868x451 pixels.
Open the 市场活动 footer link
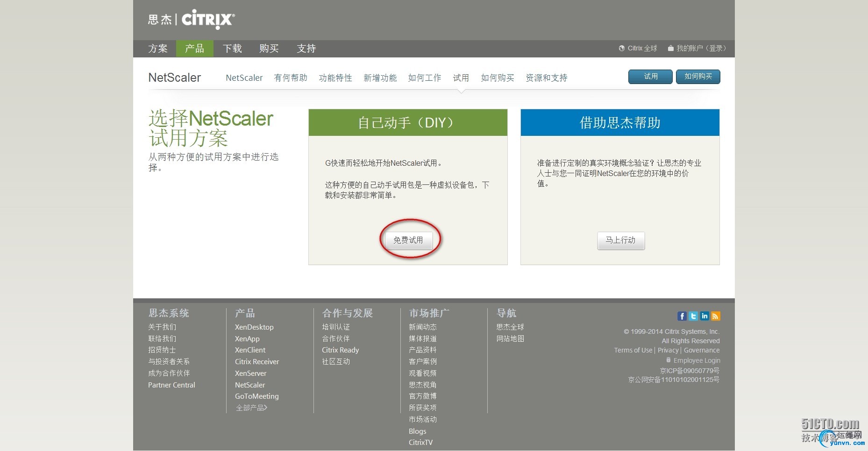(x=423, y=419)
